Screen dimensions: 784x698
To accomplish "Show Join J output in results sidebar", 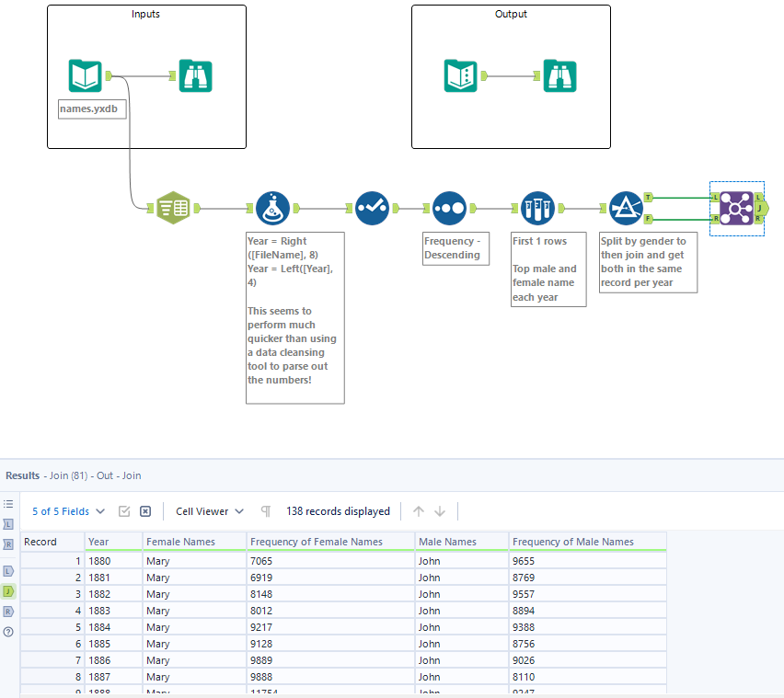I will point(8,591).
